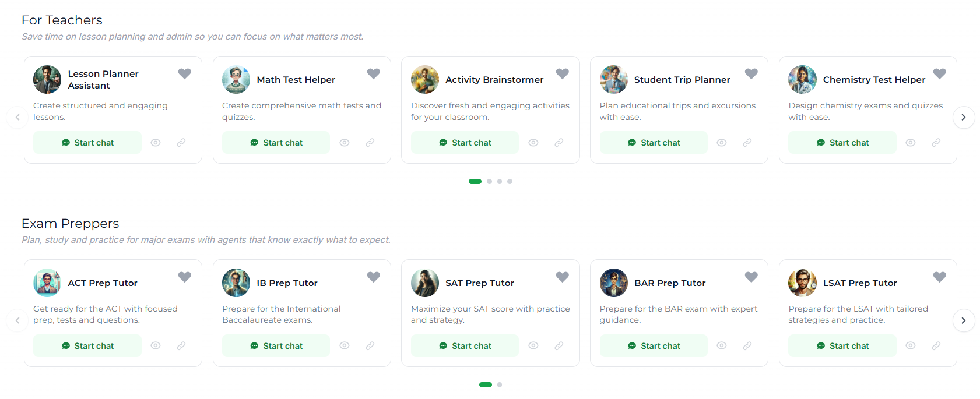Copy link icon on Student Trip Planner card
Viewport: 980px width, 399px height.
pos(747,143)
